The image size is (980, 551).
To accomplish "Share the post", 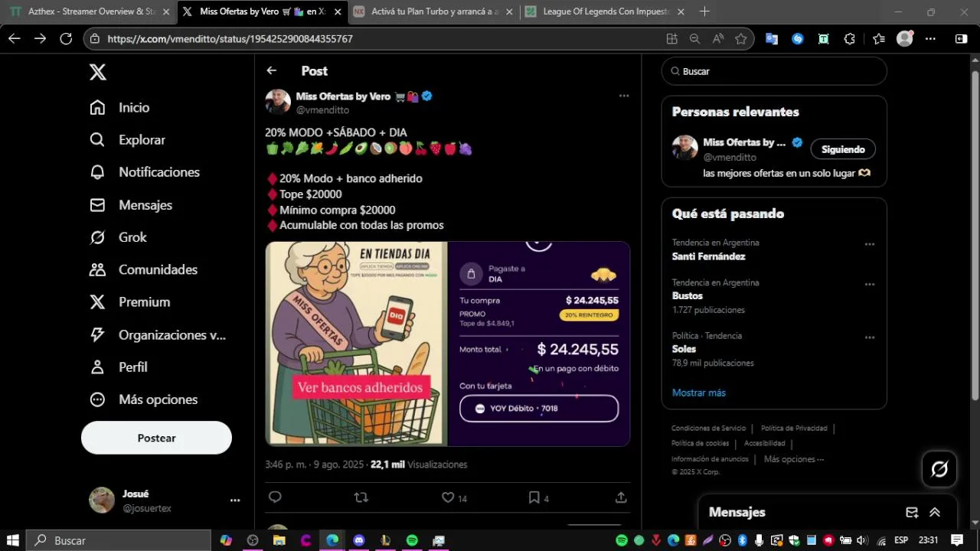I will tap(621, 497).
